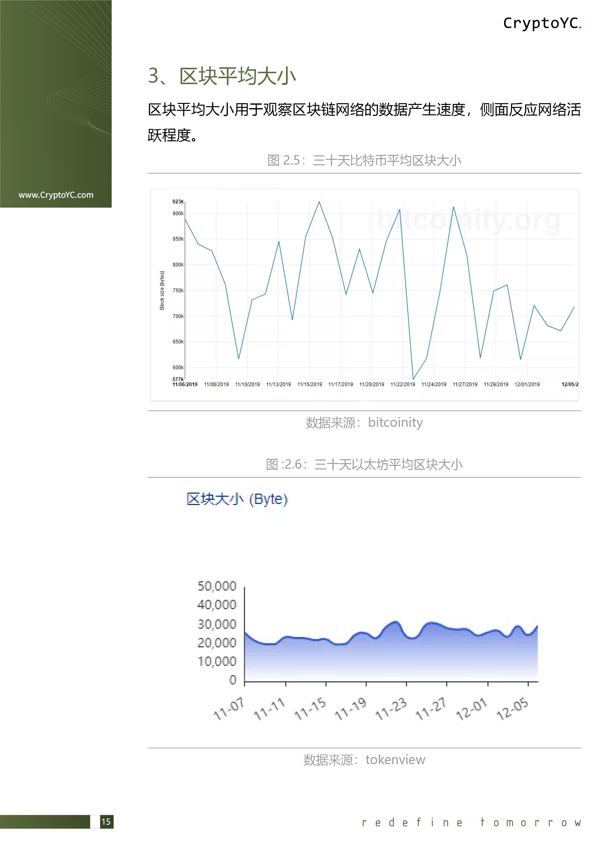Click the chart title 区块大小 (Byte)
Screen dimensions: 614x868
click(237, 499)
